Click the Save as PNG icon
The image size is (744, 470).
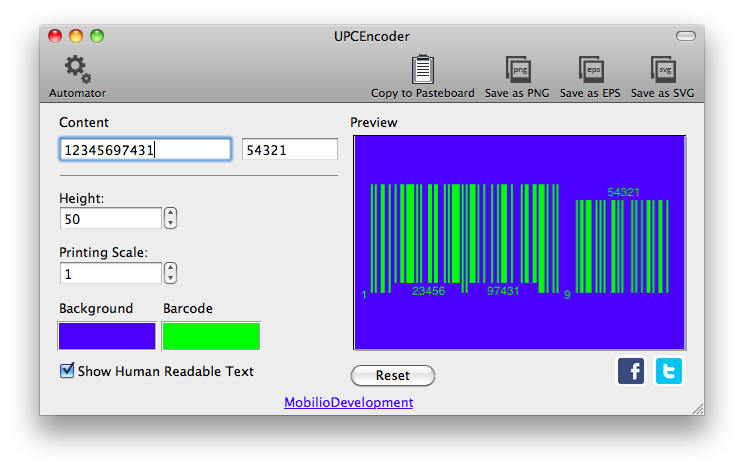point(518,69)
